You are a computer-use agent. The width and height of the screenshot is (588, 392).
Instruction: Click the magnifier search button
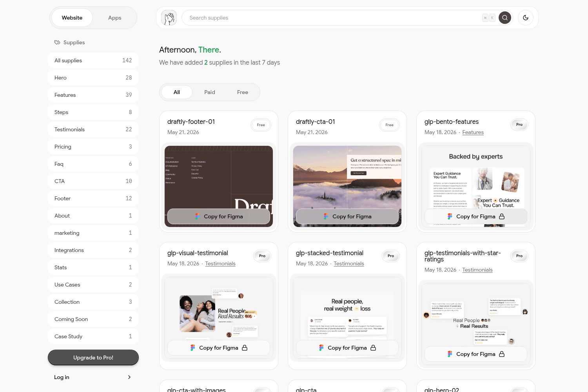[x=505, y=18]
